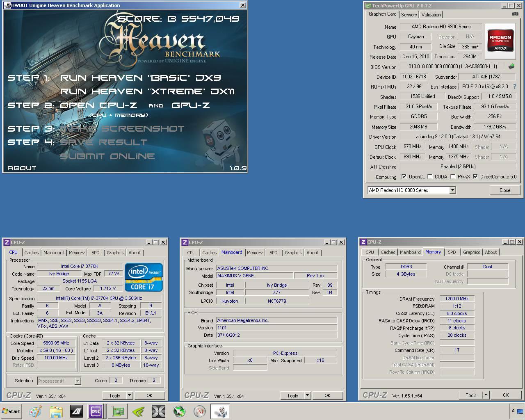Click the DRAM Frequency 1200.0 MHz value
The width and height of the screenshot is (525, 420).
pyautogui.click(x=457, y=299)
